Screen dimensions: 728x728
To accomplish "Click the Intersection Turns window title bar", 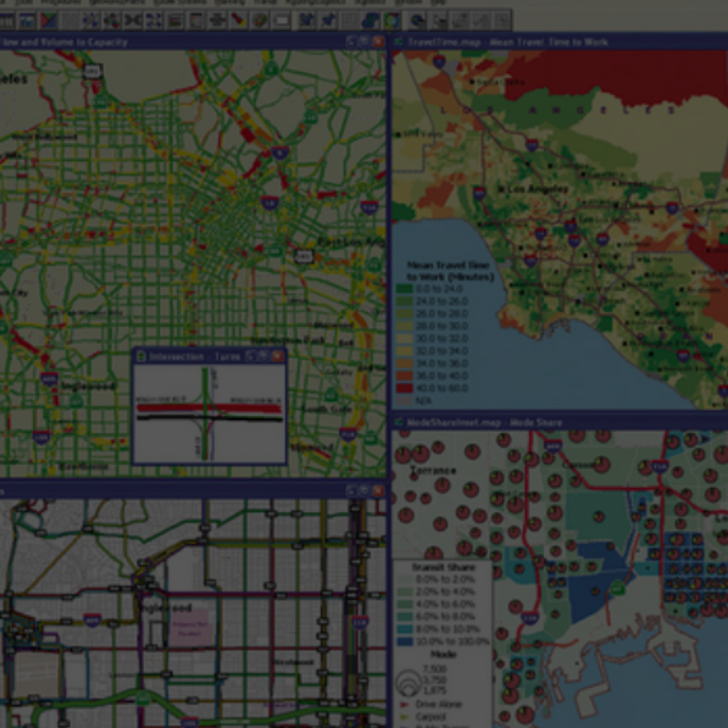I will click(x=194, y=356).
